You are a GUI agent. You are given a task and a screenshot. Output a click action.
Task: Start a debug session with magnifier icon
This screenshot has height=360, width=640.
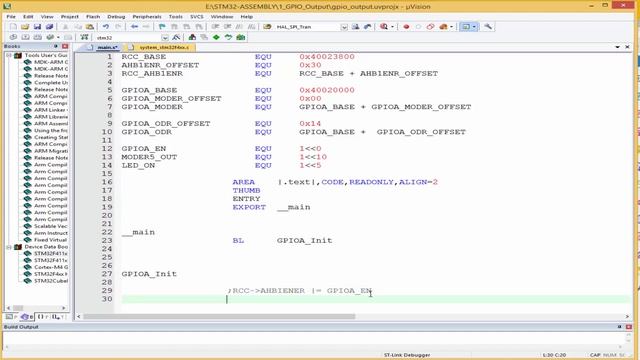coord(384,27)
